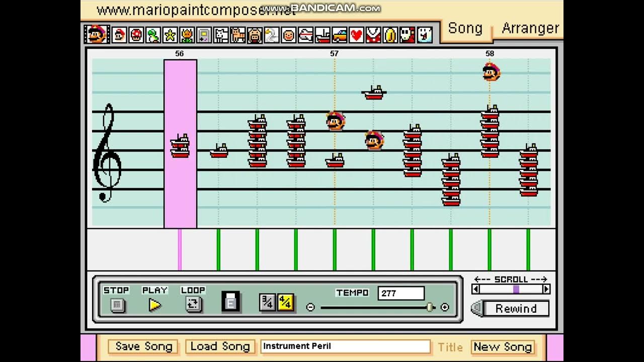
Task: Select the airplane instrument
Action: [x=306, y=35]
